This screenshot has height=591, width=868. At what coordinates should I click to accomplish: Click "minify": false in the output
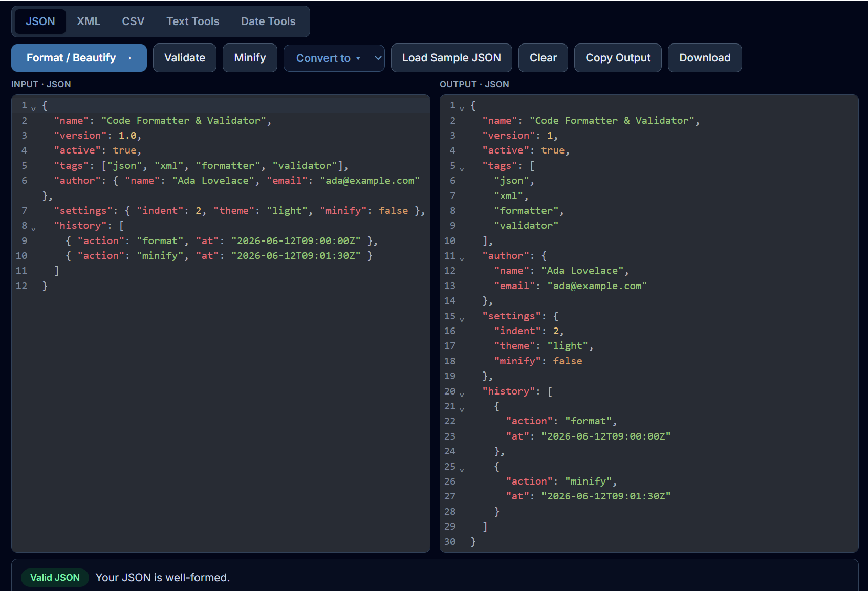pyautogui.click(x=538, y=361)
